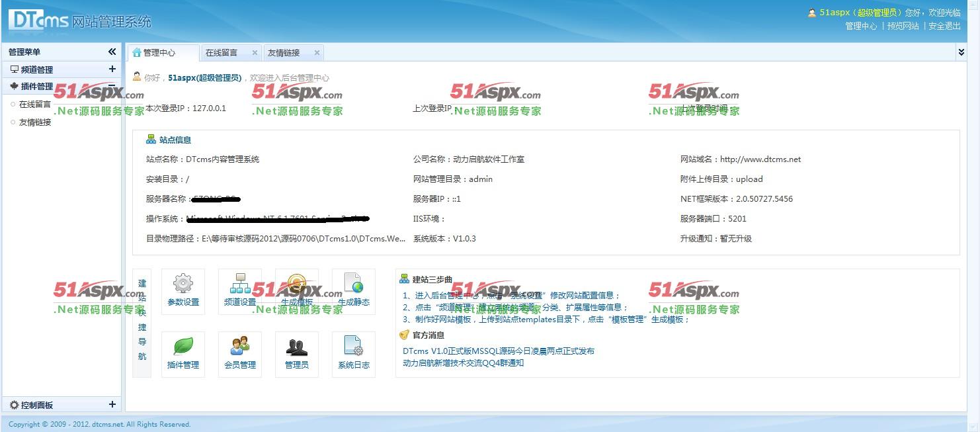This screenshot has width=980, height=432.
Task: Expand 频道管理 with the plus sign
Action: pyautogui.click(x=112, y=69)
